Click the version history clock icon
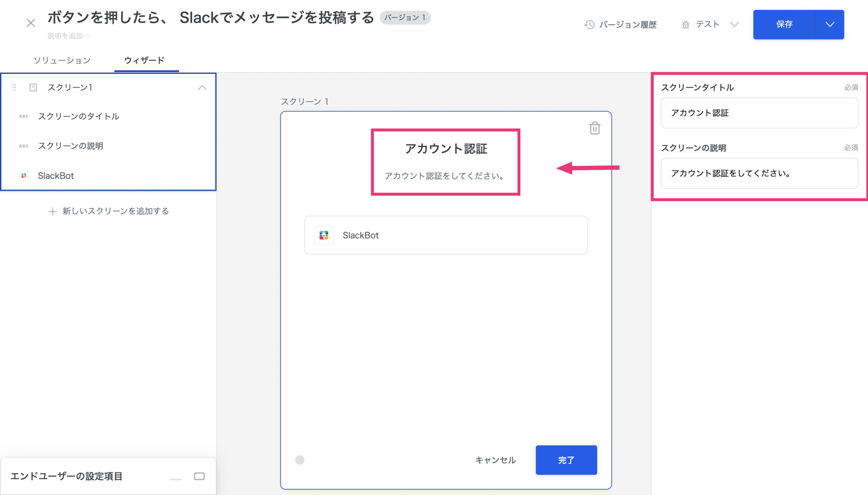 (589, 24)
